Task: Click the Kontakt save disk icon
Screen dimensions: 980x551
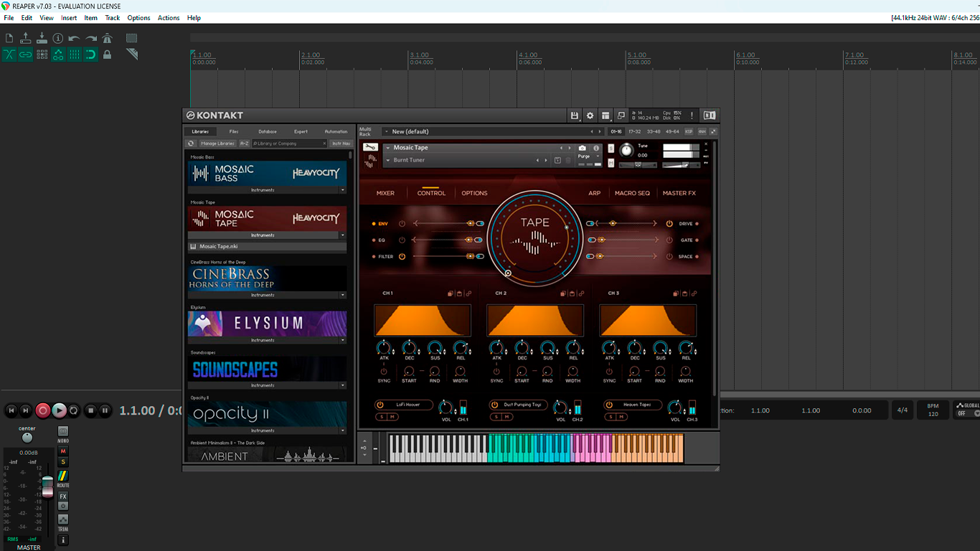Action: pyautogui.click(x=574, y=116)
